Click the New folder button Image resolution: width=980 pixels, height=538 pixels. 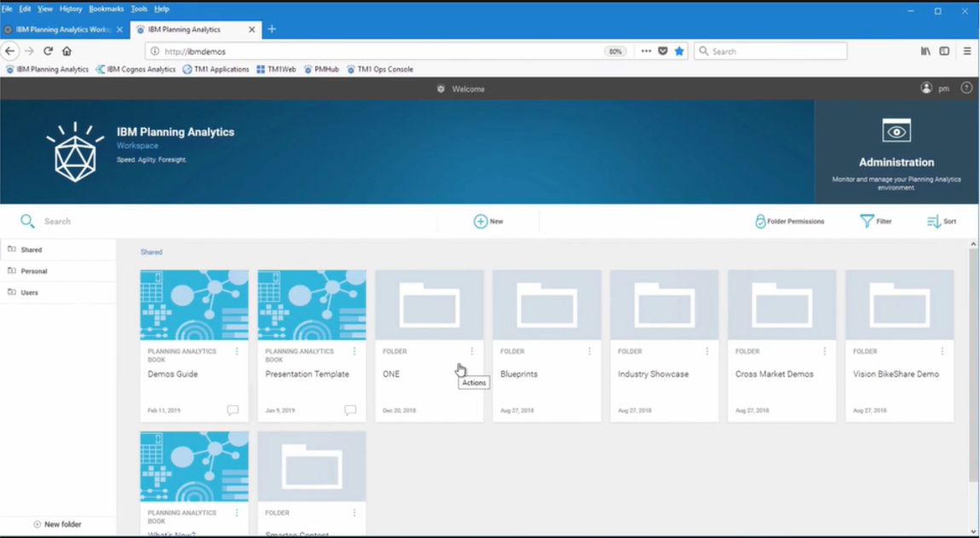click(57, 524)
